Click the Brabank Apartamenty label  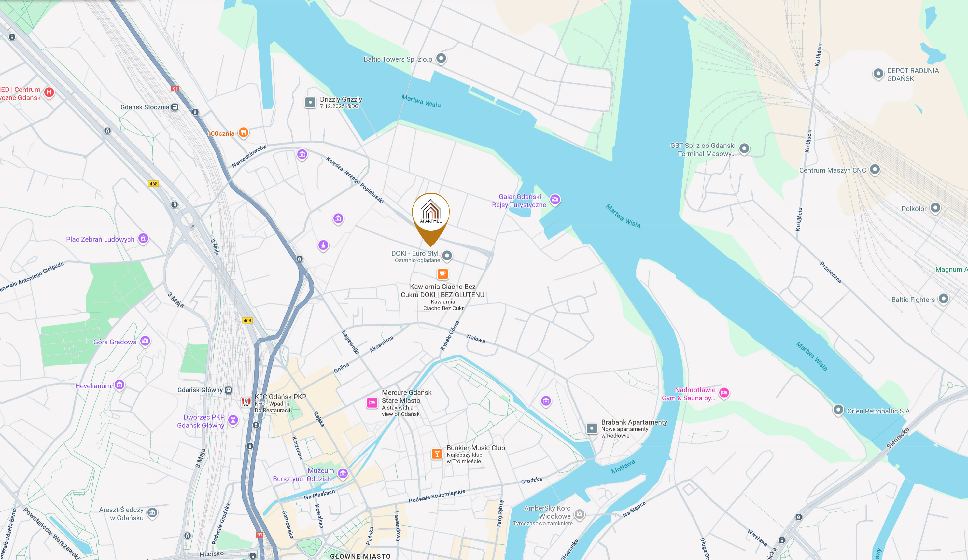pyautogui.click(x=634, y=422)
